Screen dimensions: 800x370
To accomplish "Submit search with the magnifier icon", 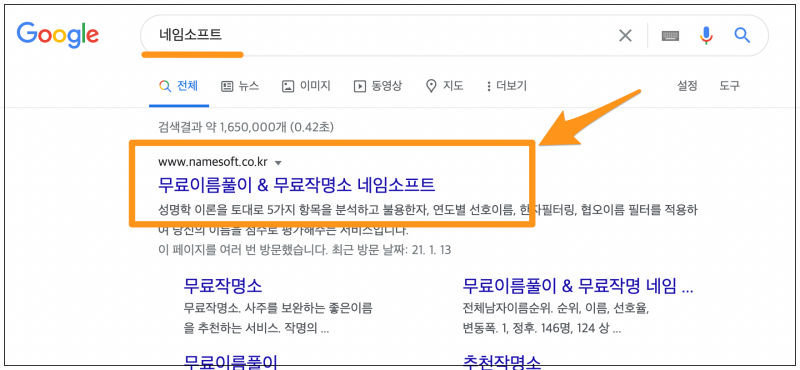I will pyautogui.click(x=742, y=35).
